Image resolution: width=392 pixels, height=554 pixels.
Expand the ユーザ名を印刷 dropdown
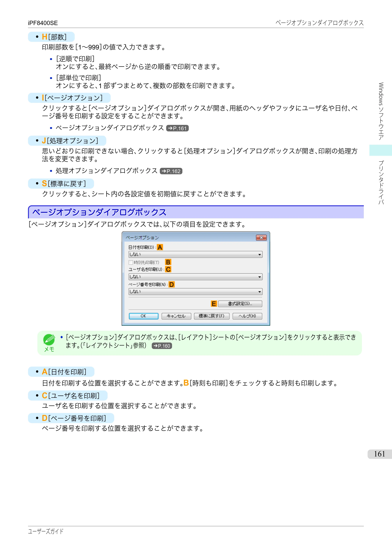(x=195, y=277)
